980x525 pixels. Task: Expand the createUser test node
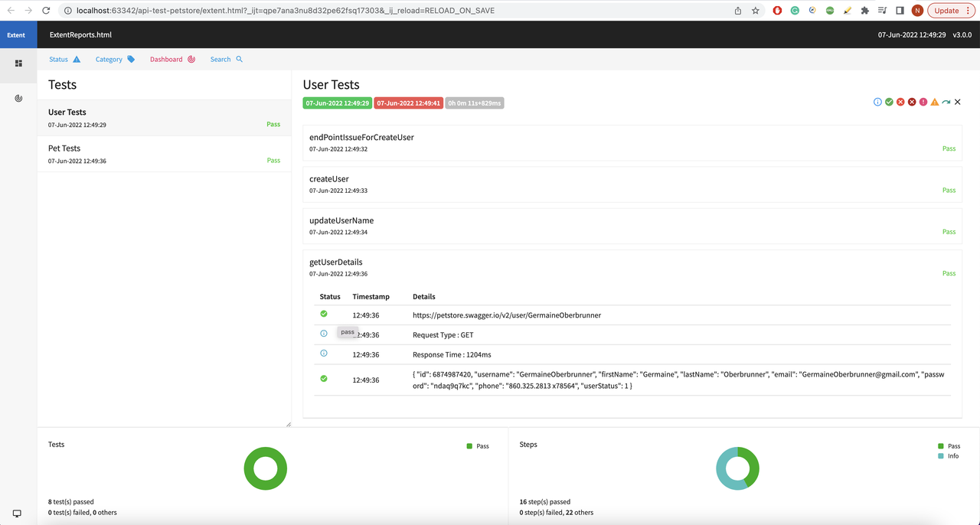point(632,184)
